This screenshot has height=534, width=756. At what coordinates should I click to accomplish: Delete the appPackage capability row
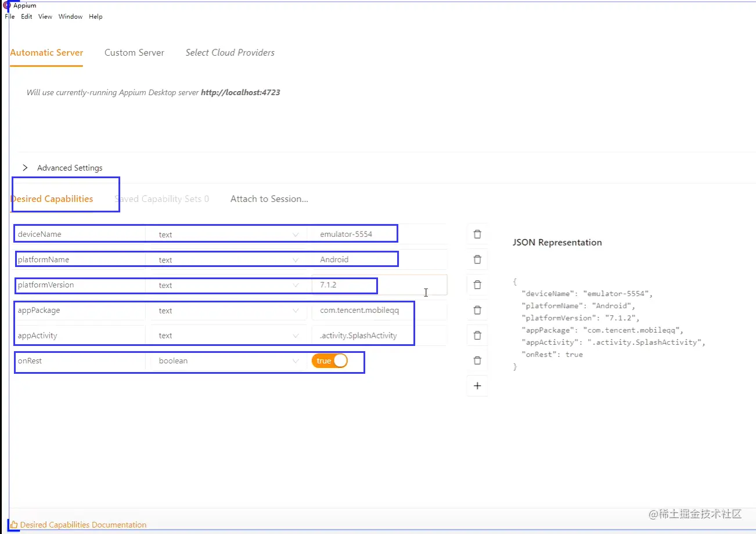tap(477, 310)
